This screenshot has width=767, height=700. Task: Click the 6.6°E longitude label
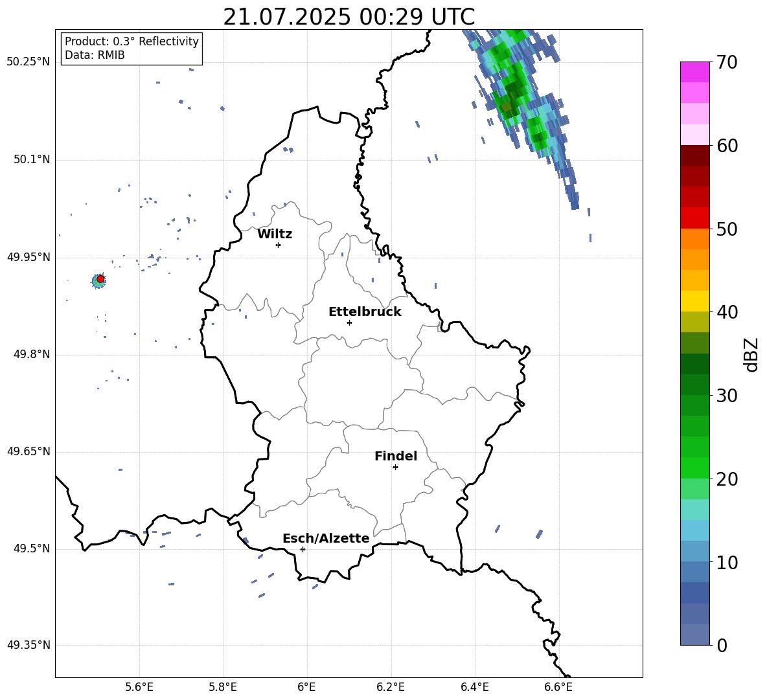click(558, 687)
